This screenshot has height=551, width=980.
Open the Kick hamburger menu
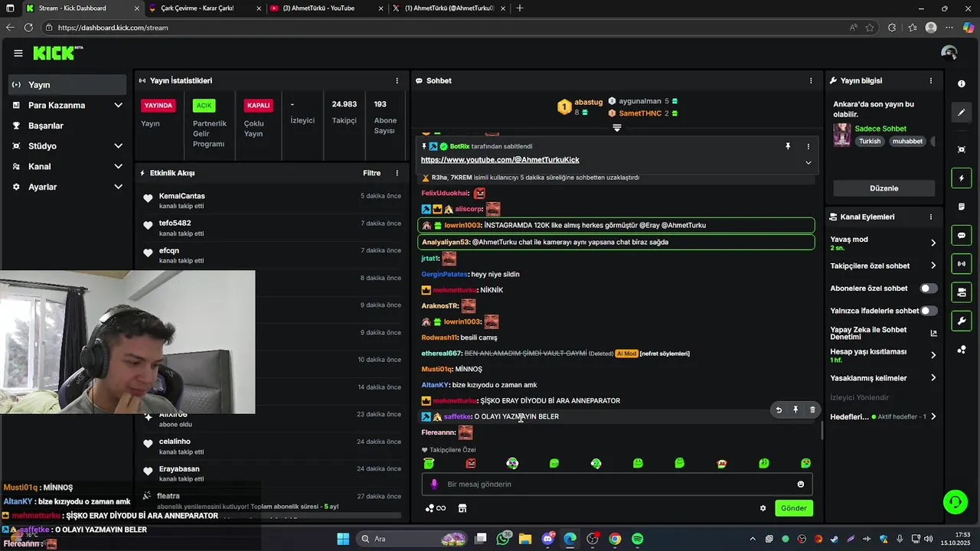coord(18,53)
